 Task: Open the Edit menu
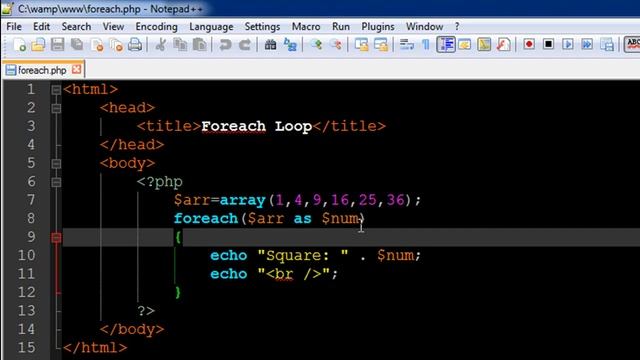[x=41, y=27]
